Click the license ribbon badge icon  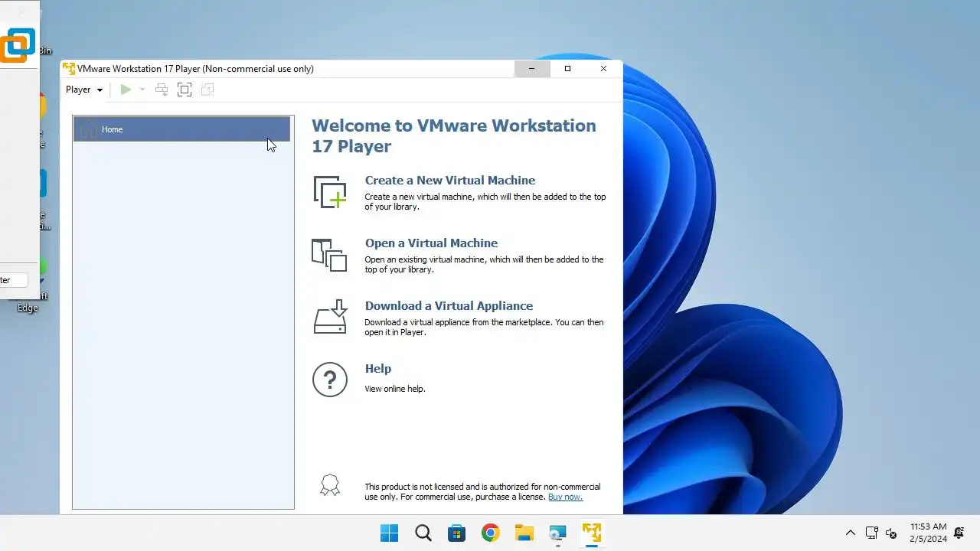tap(330, 485)
